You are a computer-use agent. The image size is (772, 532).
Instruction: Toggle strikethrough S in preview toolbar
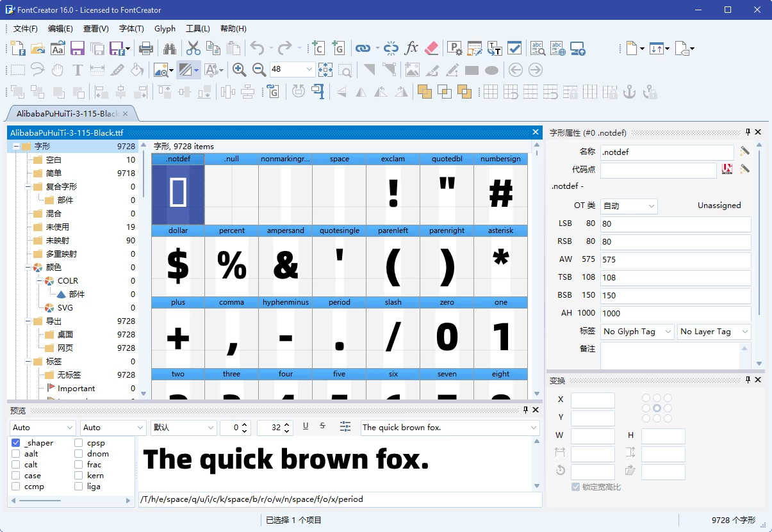click(323, 426)
